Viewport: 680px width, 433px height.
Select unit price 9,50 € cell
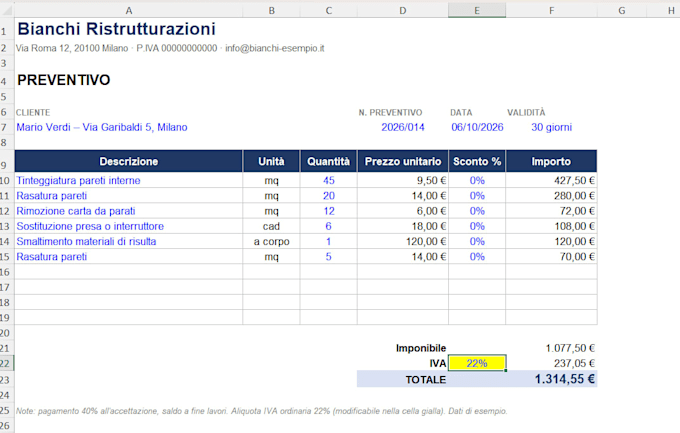click(403, 180)
